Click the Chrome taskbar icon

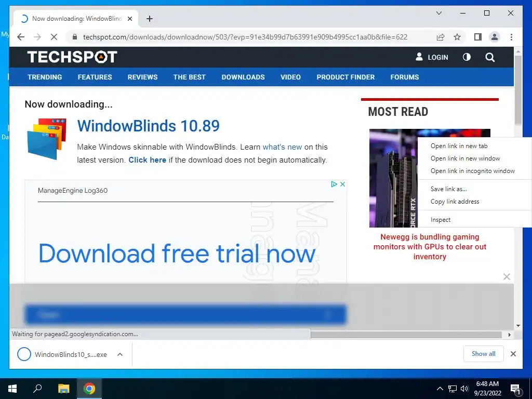click(x=89, y=389)
